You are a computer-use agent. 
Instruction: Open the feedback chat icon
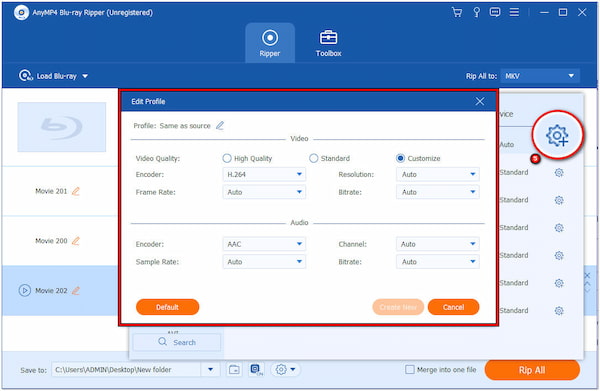tap(495, 13)
